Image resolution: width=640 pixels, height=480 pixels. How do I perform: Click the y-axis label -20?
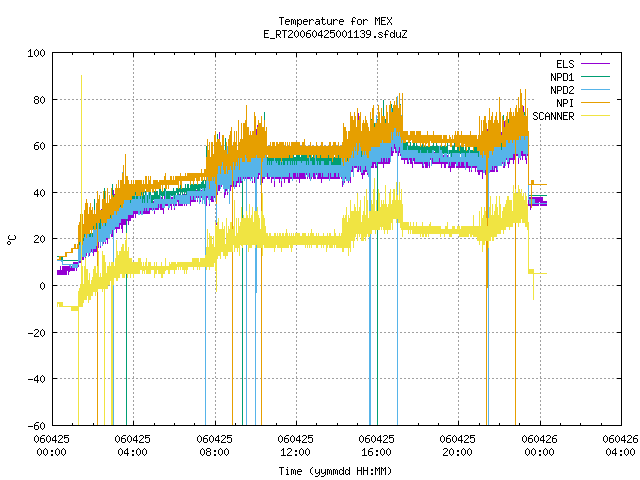coord(36,333)
